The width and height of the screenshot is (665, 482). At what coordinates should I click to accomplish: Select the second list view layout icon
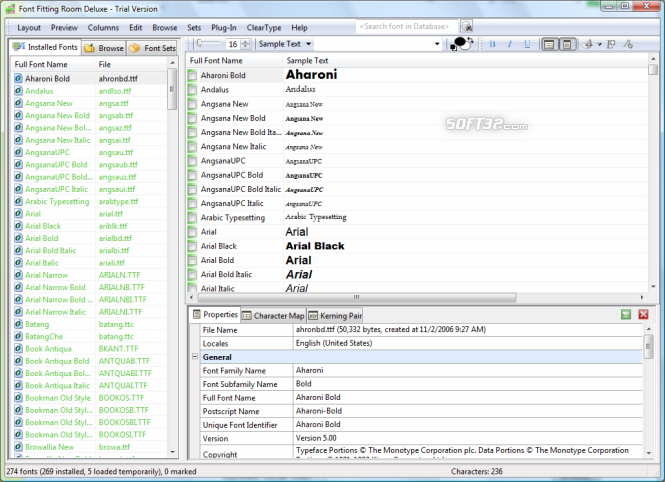coord(567,44)
